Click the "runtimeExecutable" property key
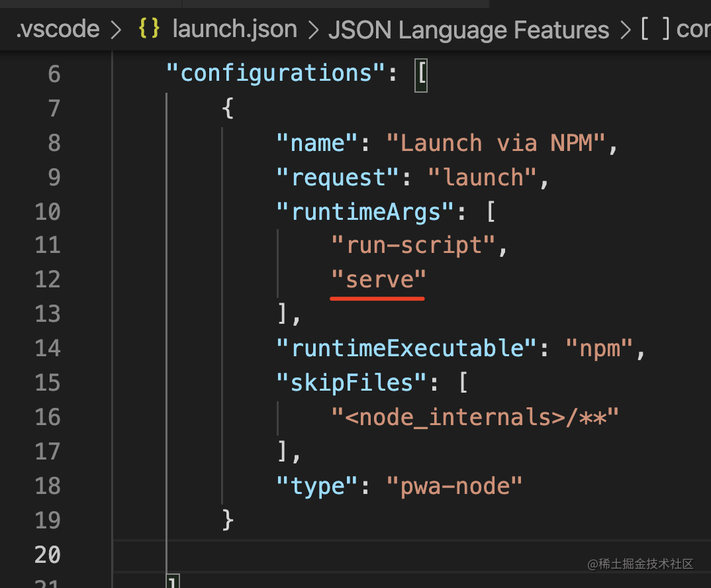The height and width of the screenshot is (588, 711). [x=407, y=348]
